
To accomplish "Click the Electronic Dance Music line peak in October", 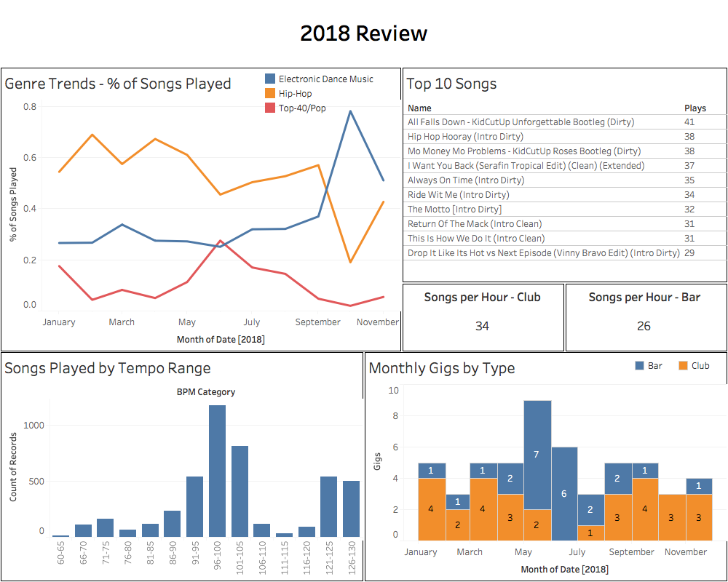I will 350,111.
